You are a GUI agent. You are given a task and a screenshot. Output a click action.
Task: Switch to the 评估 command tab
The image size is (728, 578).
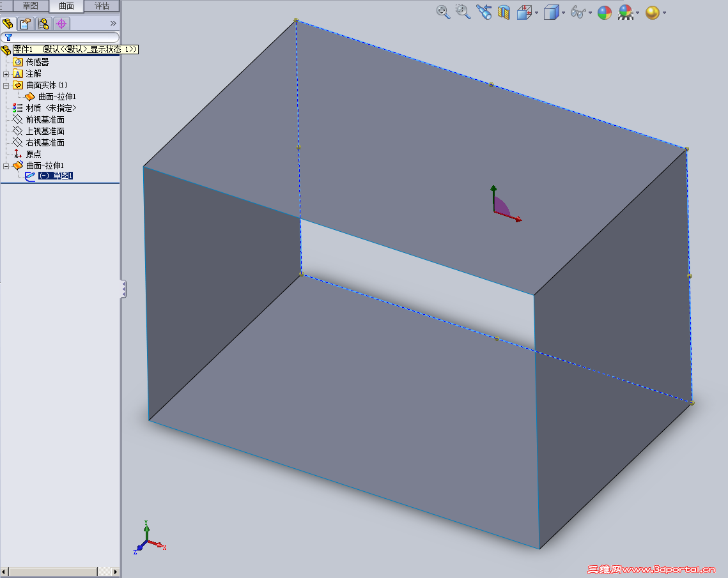102,6
